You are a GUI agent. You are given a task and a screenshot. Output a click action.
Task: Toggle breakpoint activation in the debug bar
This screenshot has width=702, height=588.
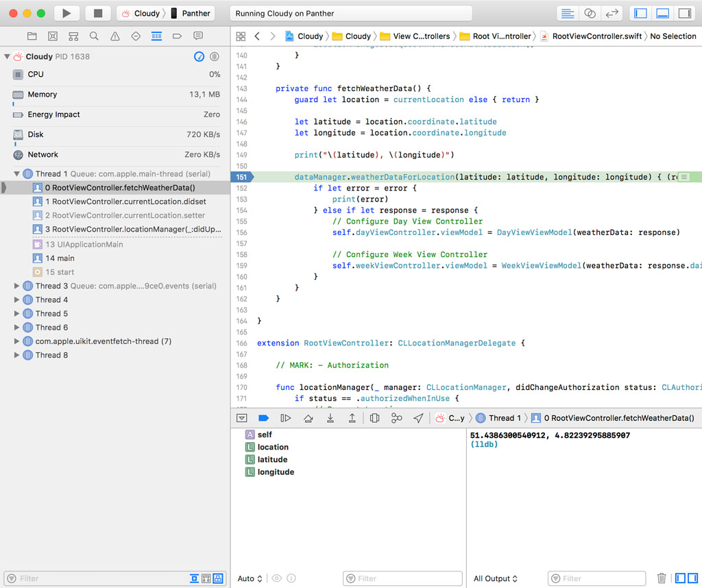point(264,418)
